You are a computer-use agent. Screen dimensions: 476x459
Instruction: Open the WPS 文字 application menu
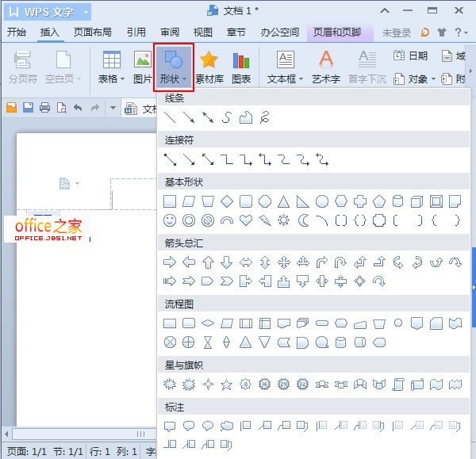click(48, 12)
